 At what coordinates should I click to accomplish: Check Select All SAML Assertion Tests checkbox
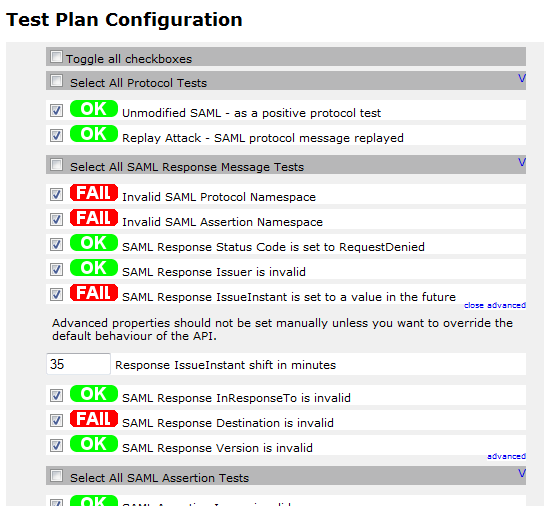(x=56, y=476)
